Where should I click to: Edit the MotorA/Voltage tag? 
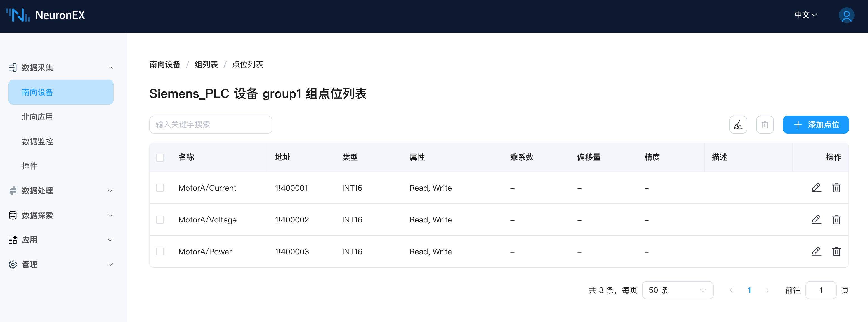click(x=816, y=220)
